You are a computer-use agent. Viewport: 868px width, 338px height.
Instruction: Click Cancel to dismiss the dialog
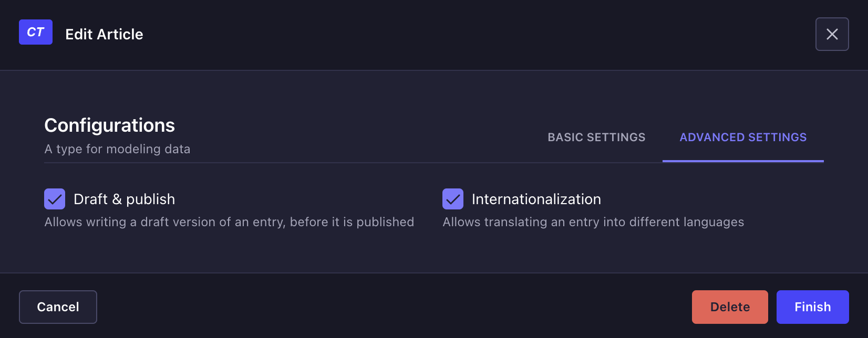58,307
